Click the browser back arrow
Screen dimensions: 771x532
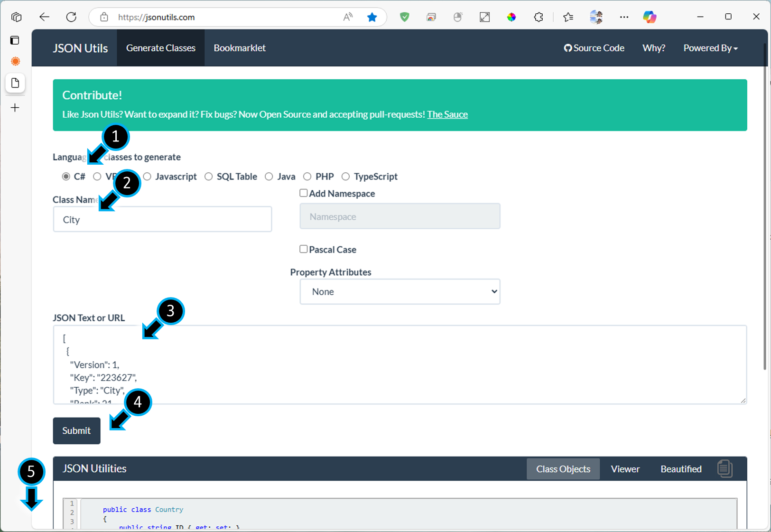44,17
